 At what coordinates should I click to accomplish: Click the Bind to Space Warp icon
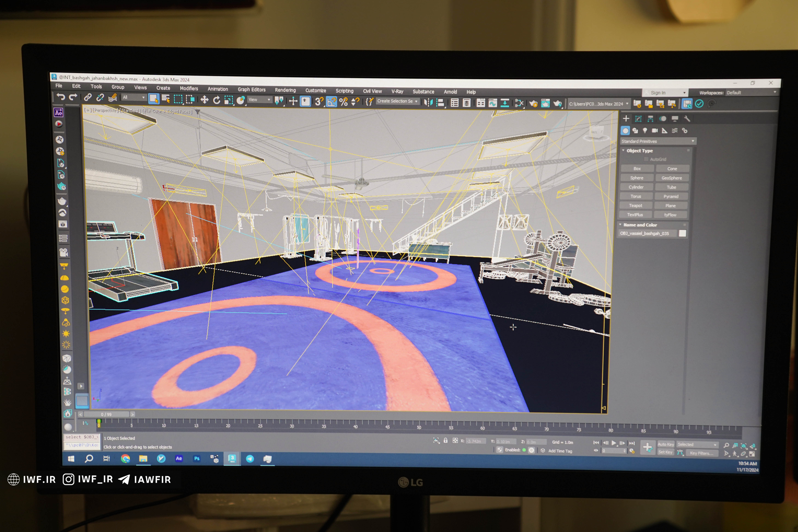coord(113,98)
